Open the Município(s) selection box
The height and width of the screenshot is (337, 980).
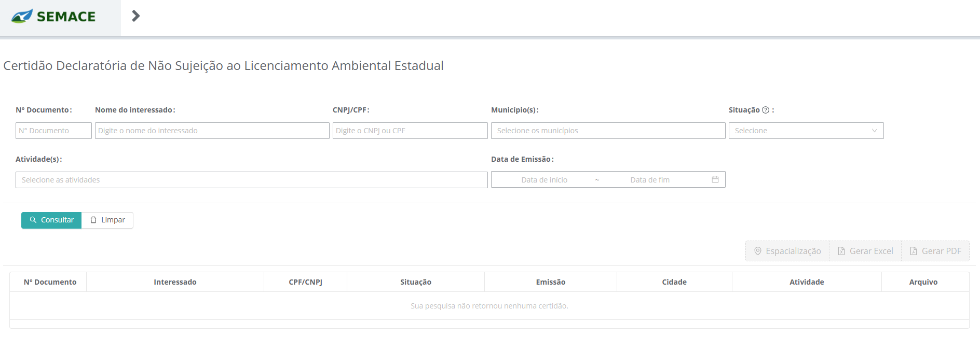(x=608, y=131)
